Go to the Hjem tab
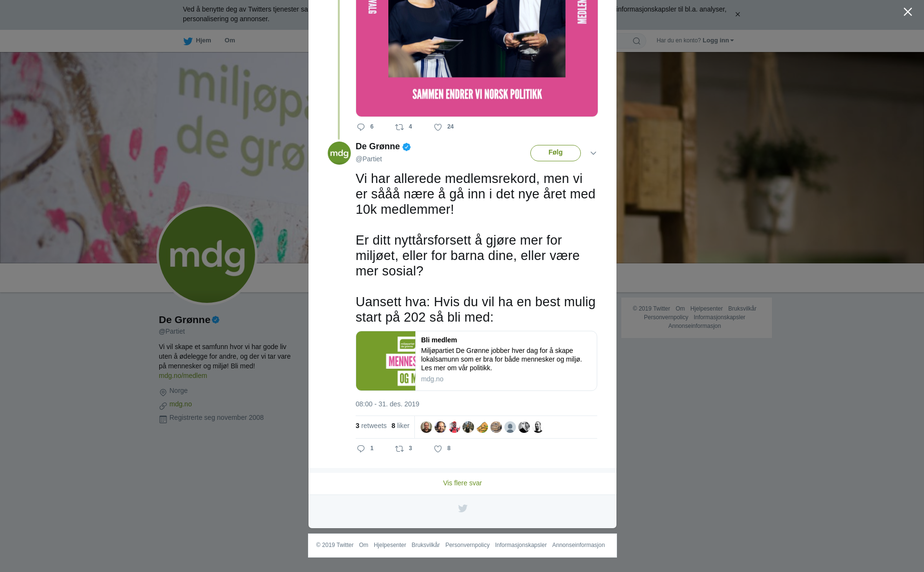Screen dimensions: 924x572 click(197, 40)
